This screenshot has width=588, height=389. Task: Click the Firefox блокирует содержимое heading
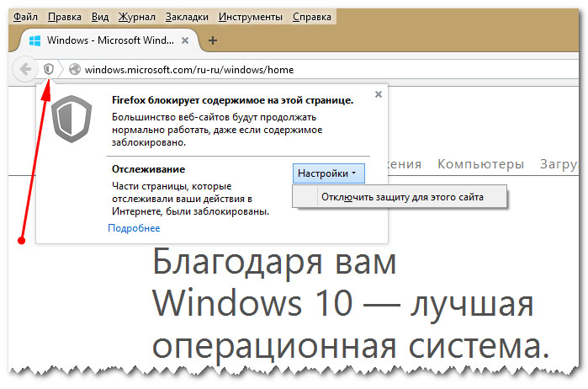pos(232,100)
